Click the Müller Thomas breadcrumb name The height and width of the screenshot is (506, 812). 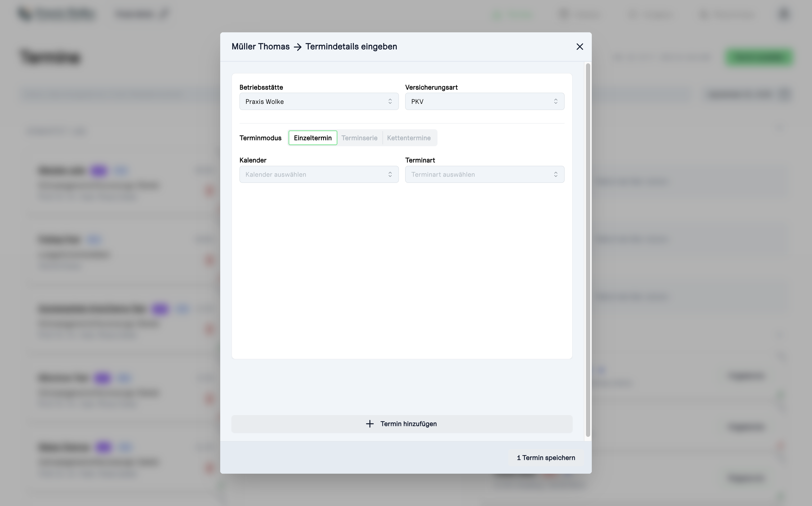[260, 47]
